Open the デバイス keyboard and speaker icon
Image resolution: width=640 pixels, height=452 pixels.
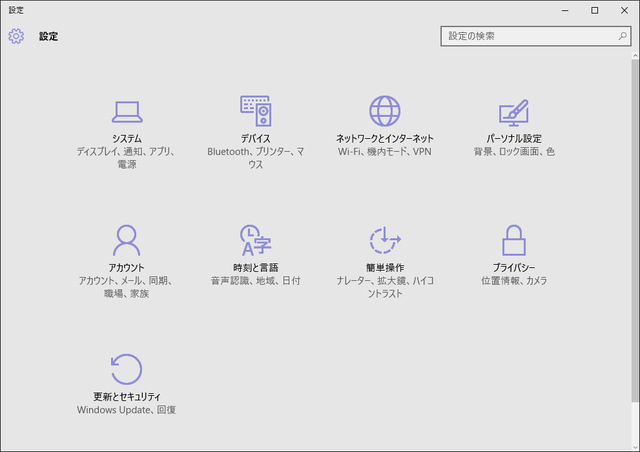coord(256,111)
